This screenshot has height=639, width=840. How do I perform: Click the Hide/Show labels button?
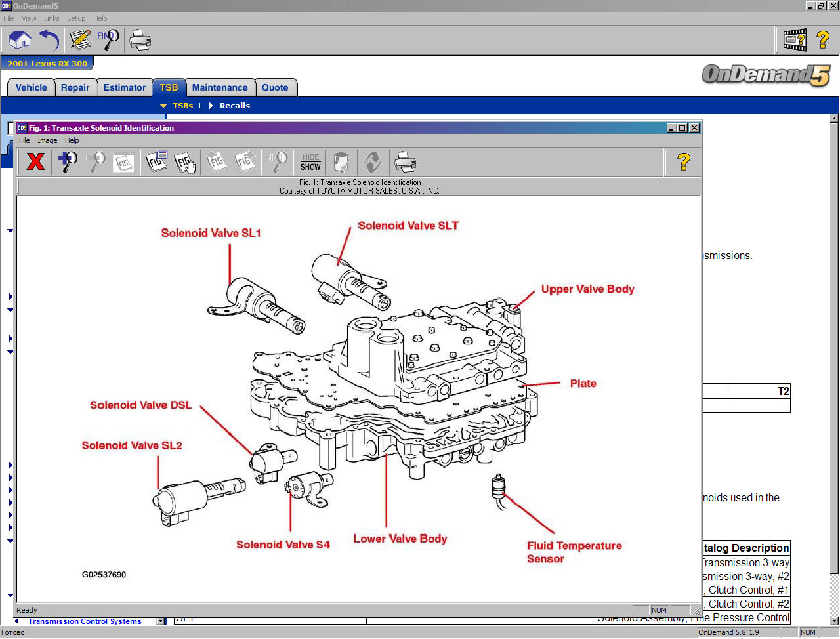click(310, 162)
